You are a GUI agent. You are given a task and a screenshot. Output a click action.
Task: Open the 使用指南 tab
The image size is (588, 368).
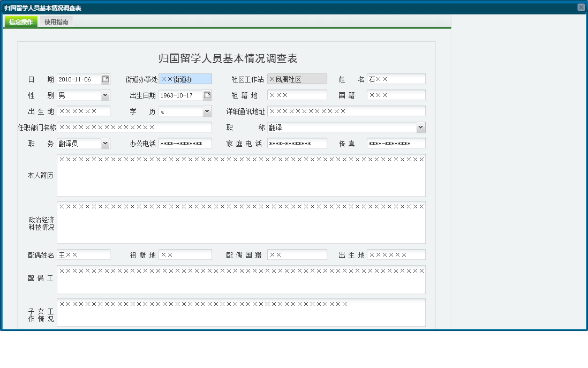(x=56, y=22)
